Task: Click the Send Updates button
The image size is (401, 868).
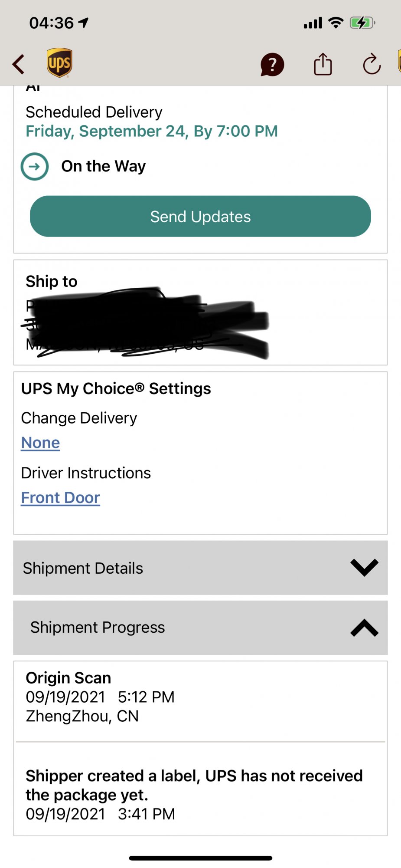Action: (x=200, y=216)
